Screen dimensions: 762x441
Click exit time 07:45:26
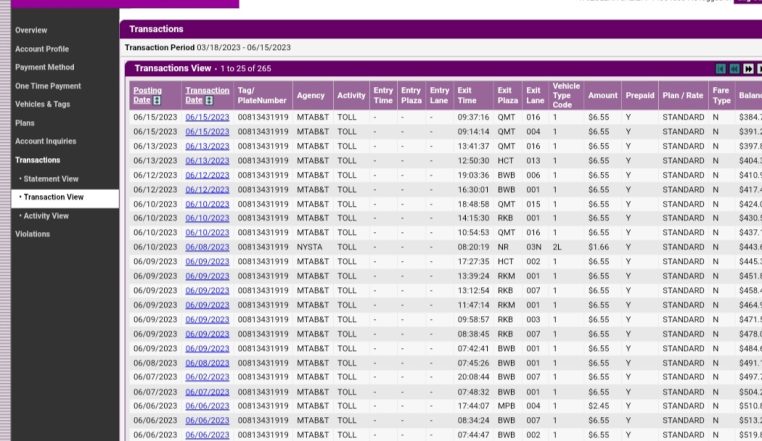coord(473,363)
